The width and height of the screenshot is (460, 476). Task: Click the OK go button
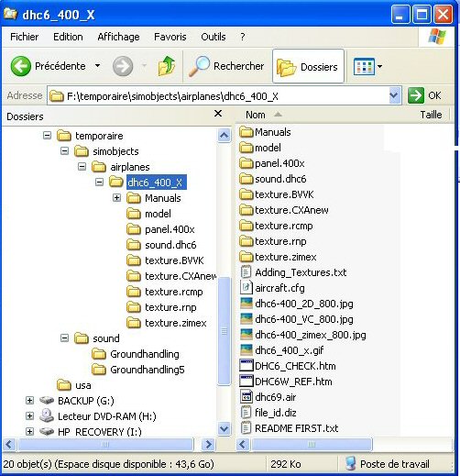pyautogui.click(x=424, y=95)
